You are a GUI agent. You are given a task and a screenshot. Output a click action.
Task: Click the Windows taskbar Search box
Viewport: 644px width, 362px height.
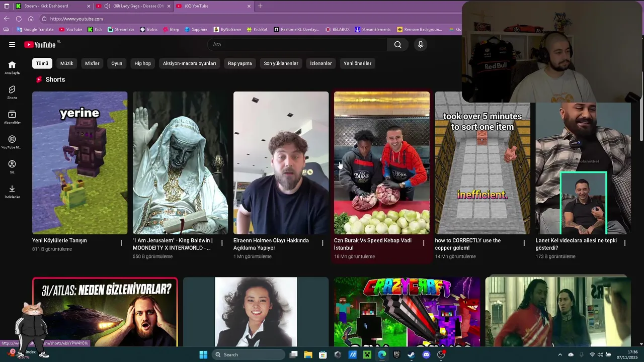point(249,354)
